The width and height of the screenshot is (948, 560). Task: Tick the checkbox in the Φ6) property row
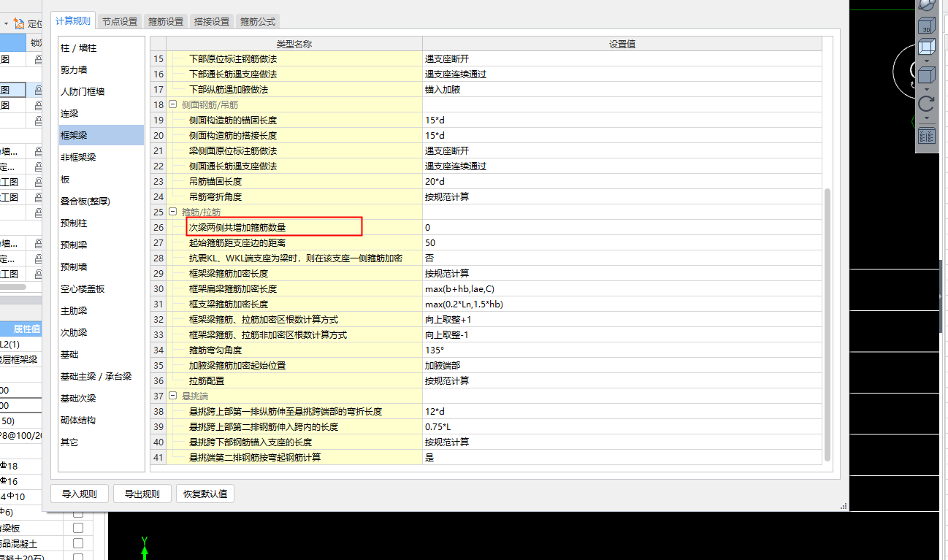pyautogui.click(x=78, y=513)
